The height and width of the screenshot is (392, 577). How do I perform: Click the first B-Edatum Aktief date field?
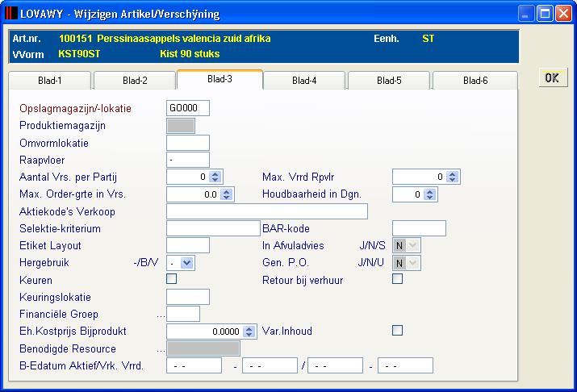pyautogui.click(x=194, y=365)
